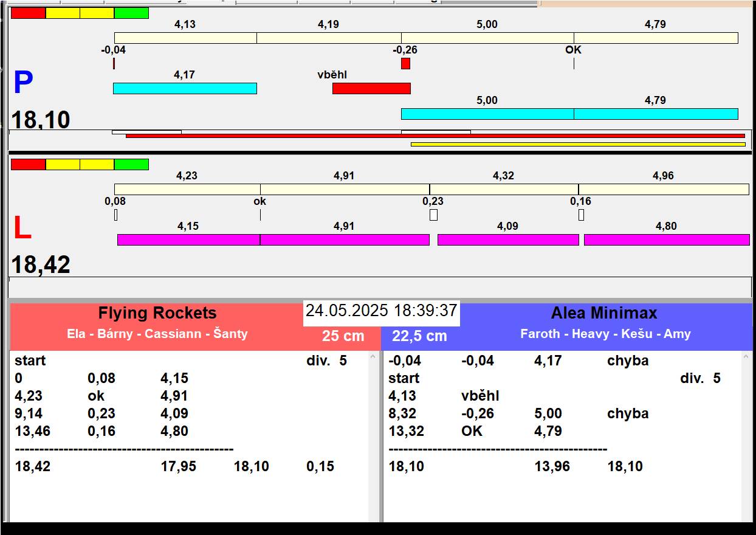Click the green start light in lane L
Viewport: 756px width, 535px height.
(x=131, y=164)
